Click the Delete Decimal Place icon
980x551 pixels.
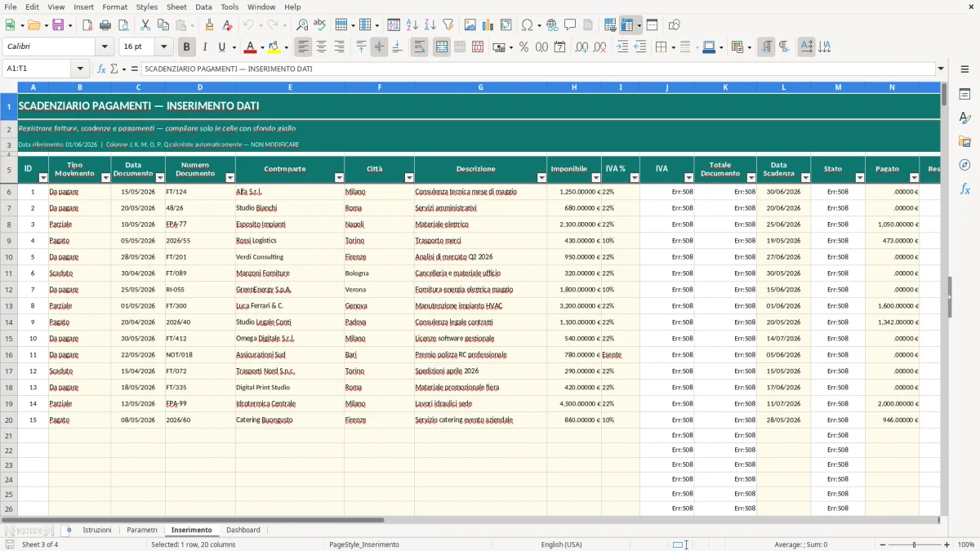[x=599, y=47]
